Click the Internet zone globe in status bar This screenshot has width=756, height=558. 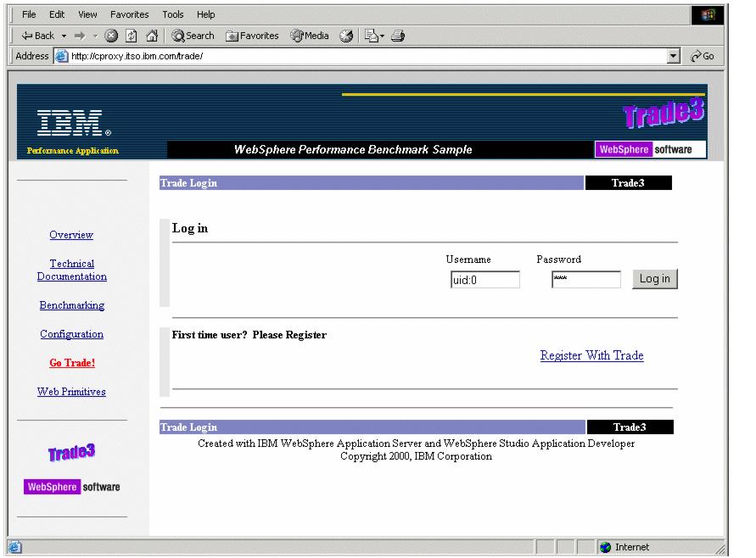[x=605, y=547]
